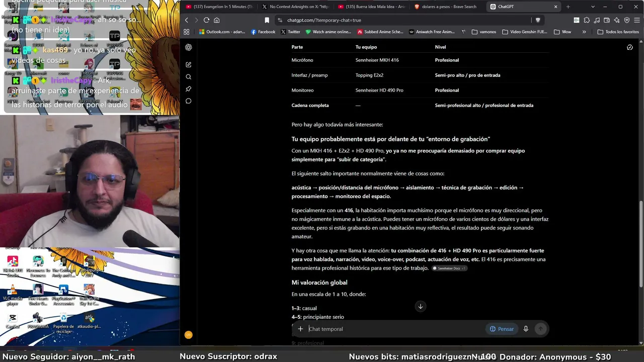Open the orange profile avatar in ChatGPT
Viewport: 644px width, 362px height.
point(189,335)
